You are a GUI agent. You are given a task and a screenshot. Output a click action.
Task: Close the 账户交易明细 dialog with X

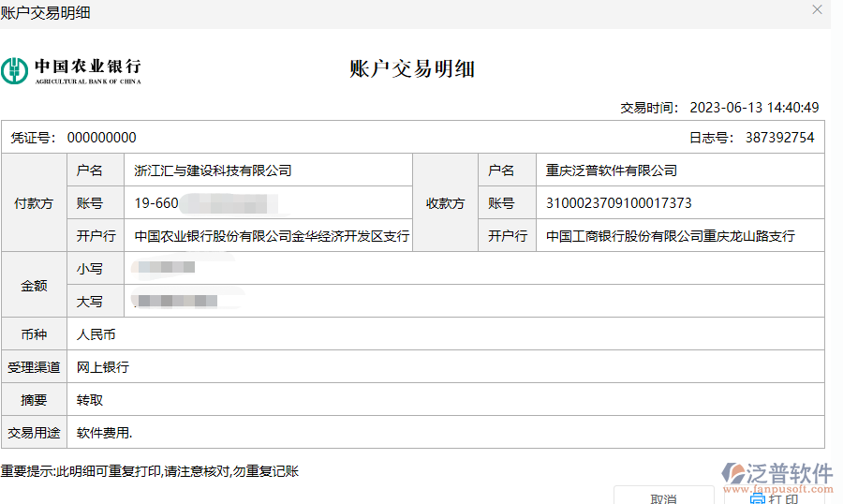817,10
